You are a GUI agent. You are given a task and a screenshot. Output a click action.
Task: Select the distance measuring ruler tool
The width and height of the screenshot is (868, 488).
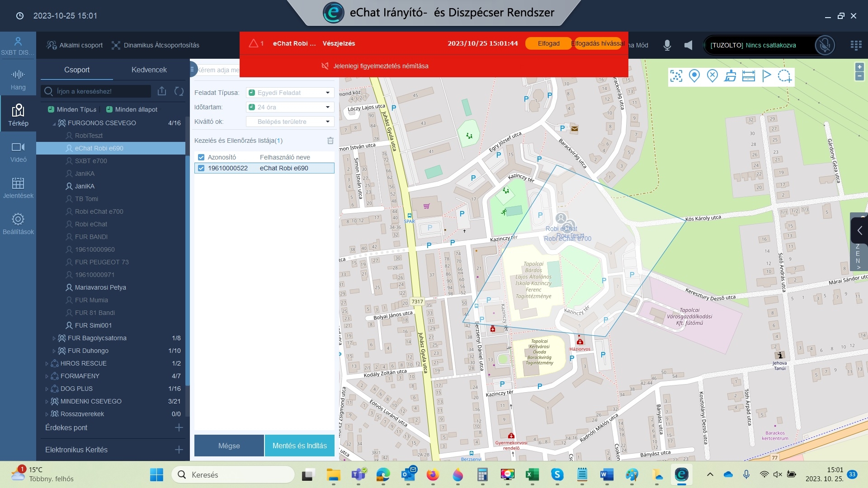click(749, 75)
